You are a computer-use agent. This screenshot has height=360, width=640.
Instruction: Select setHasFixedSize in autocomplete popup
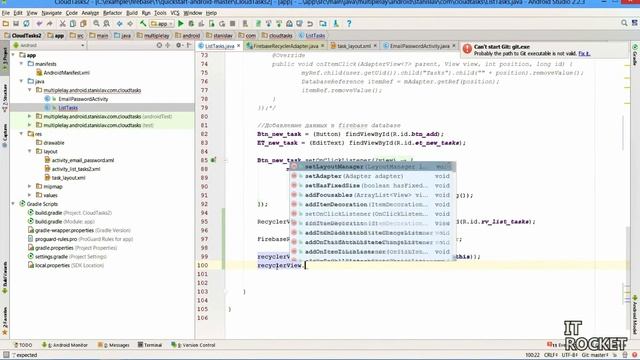[373, 186]
